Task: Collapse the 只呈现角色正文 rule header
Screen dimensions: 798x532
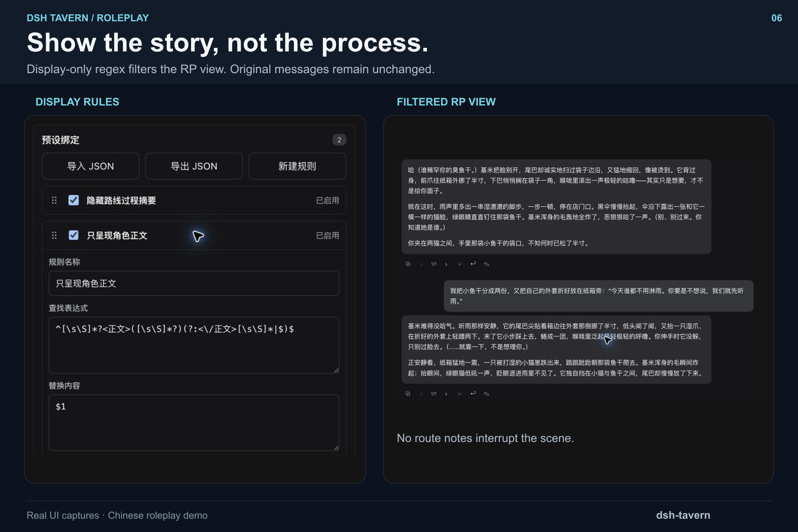Action: coord(194,235)
